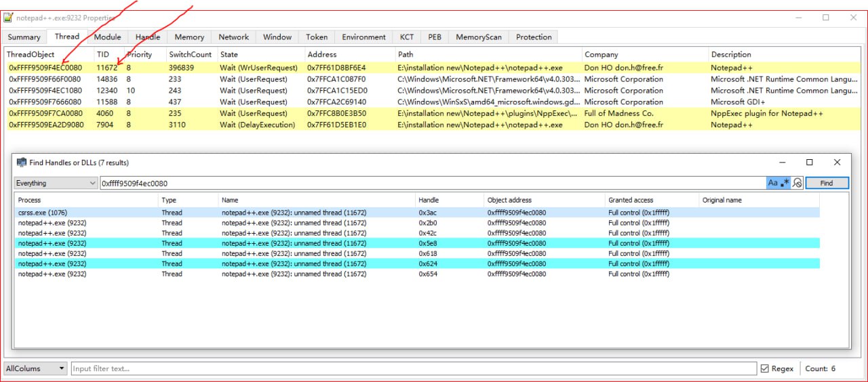This screenshot has width=868, height=382.
Task: Toggle the Regex checkbox
Action: pyautogui.click(x=766, y=368)
